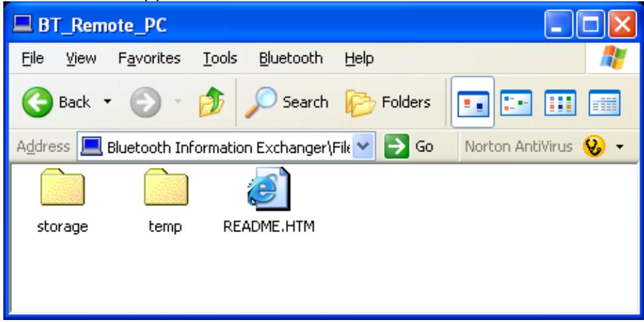Click the Address bar path field
644x322 pixels.
tap(226, 146)
